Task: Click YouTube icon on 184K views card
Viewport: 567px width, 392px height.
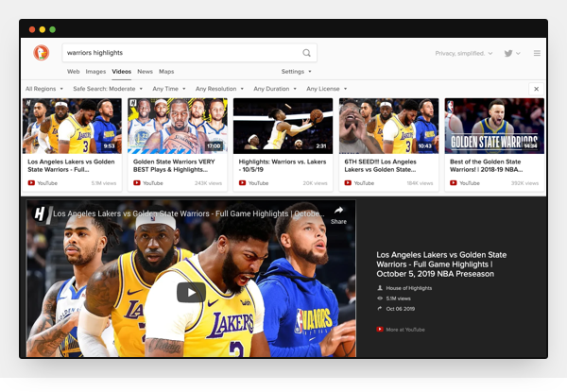Action: [348, 183]
